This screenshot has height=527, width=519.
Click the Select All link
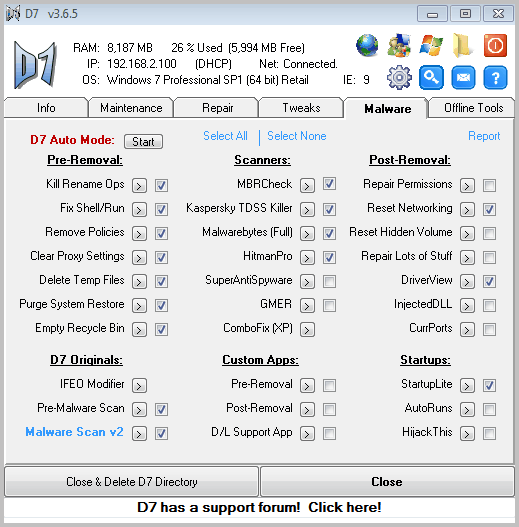click(225, 136)
